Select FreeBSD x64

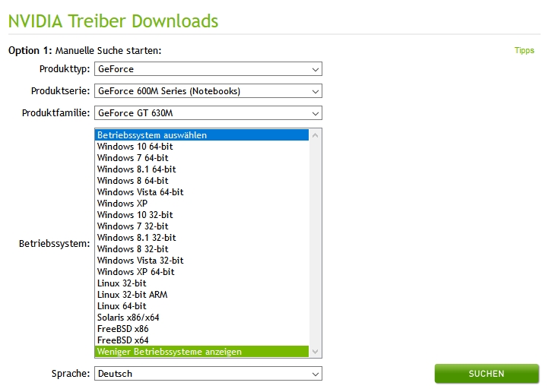[202, 340]
